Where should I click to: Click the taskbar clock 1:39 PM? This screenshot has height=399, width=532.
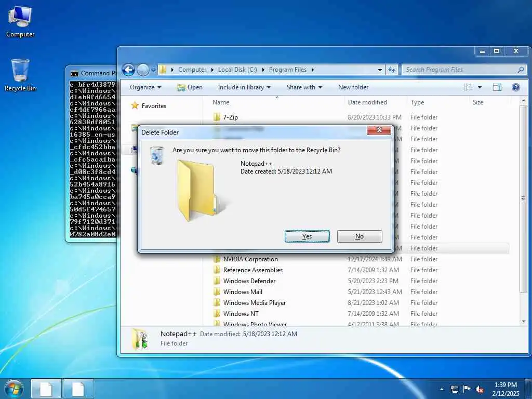506,385
